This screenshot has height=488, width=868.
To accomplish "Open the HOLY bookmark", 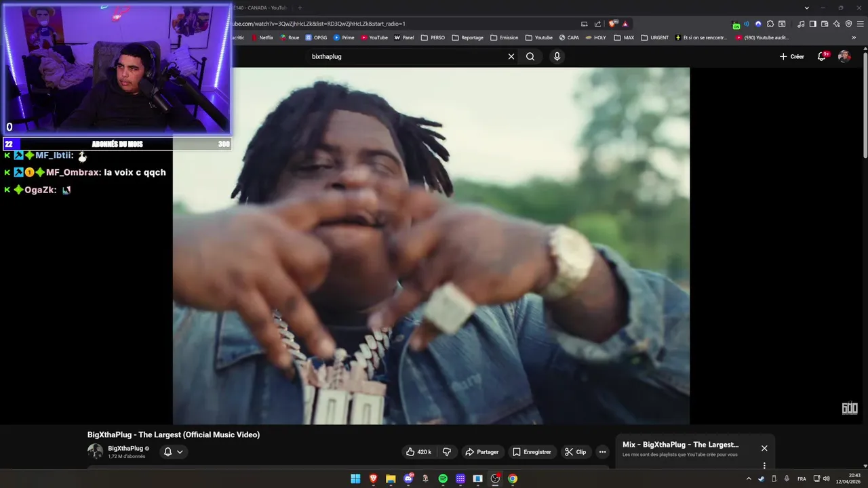I will pos(596,38).
